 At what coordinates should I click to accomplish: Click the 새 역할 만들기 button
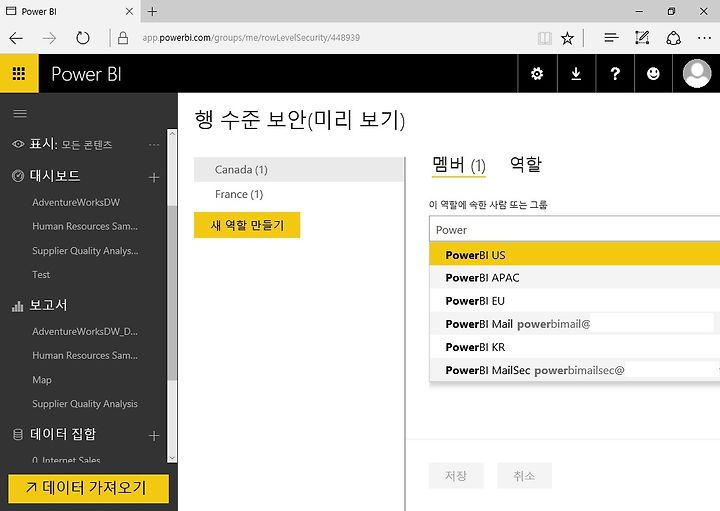pos(247,225)
